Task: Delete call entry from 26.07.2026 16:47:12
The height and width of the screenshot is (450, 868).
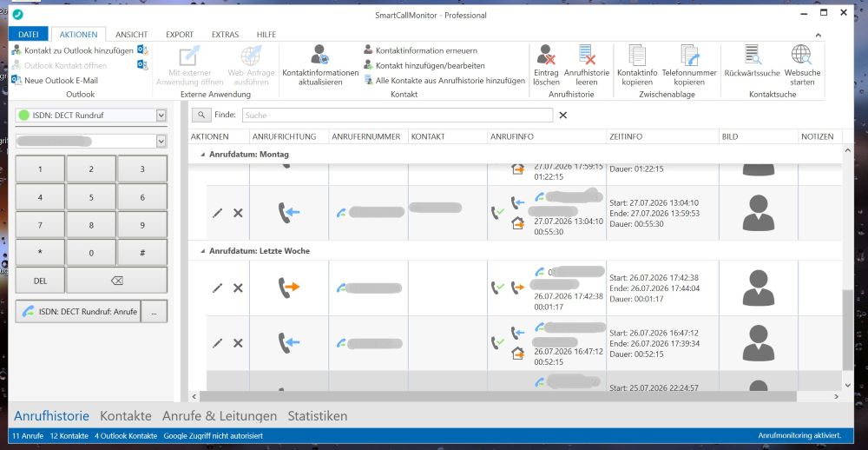Action: [238, 343]
